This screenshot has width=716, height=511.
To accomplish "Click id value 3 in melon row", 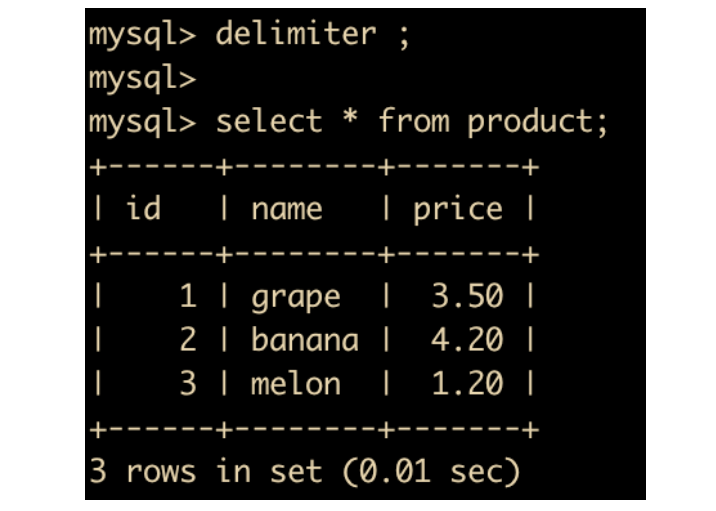I will (x=188, y=384).
